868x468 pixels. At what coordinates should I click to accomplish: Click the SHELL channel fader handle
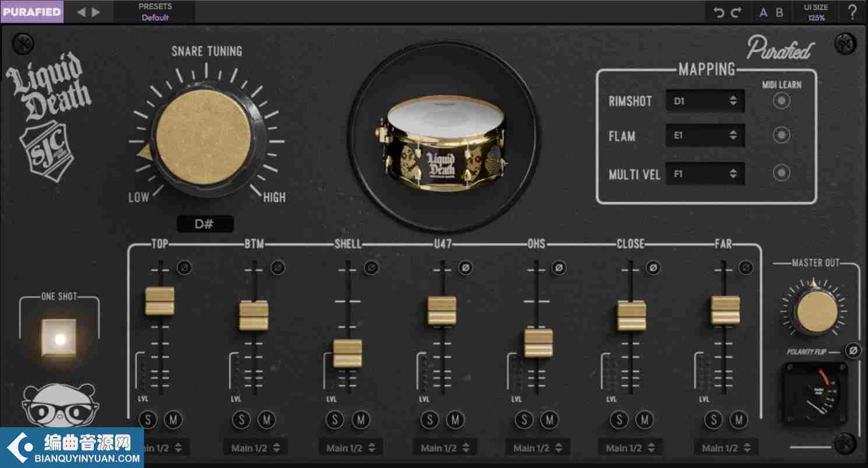click(x=348, y=353)
